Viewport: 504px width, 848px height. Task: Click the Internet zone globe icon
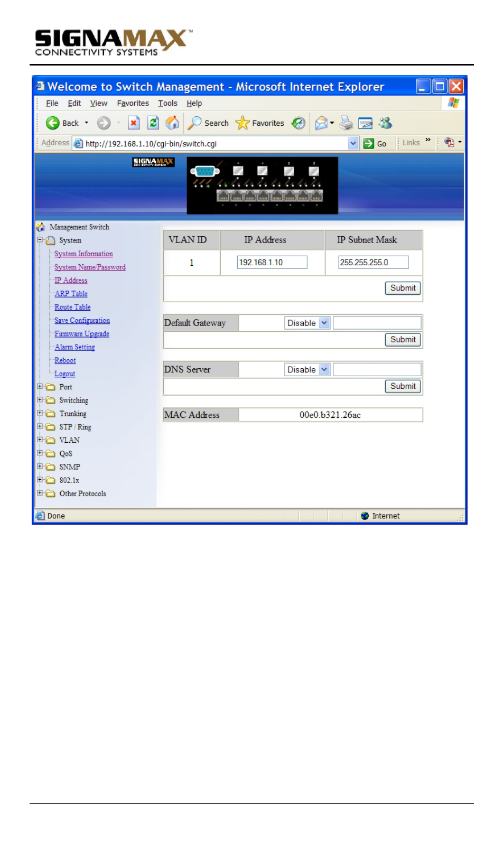(x=365, y=516)
